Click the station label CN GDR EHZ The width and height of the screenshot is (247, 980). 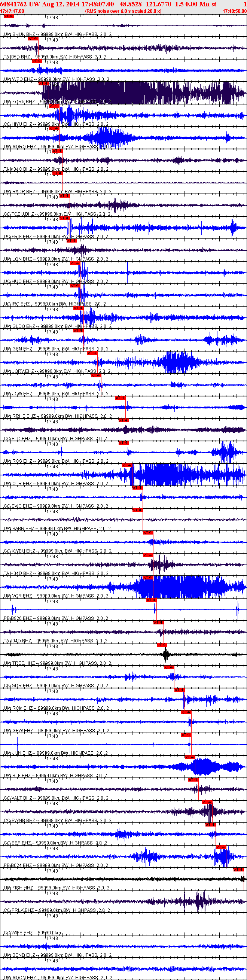18,685
